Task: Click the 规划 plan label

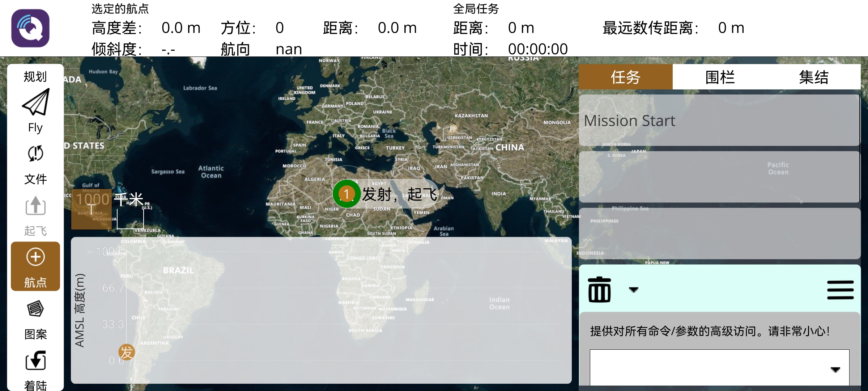Action: [35, 76]
